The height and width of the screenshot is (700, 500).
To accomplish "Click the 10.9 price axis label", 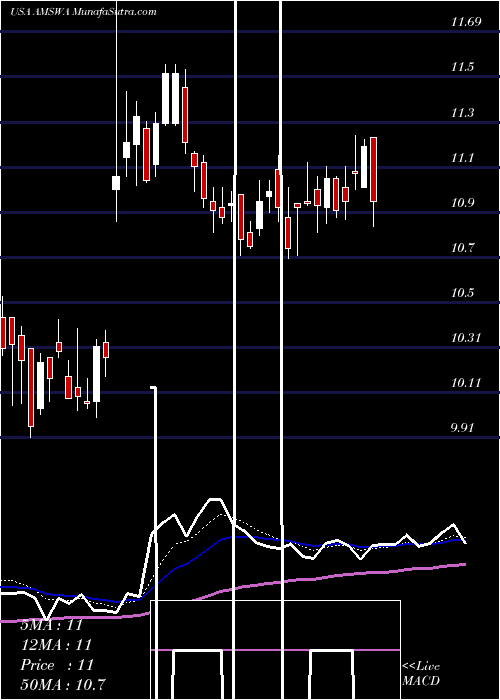I will click(462, 203).
